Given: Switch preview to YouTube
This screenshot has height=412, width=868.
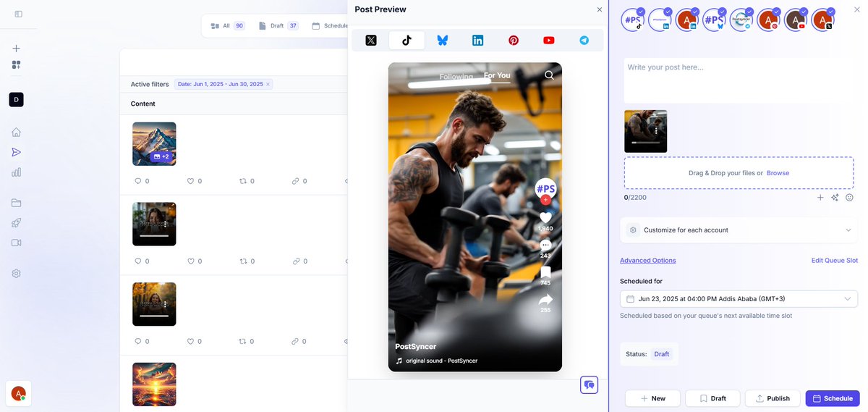Looking at the screenshot, I should [x=549, y=41].
